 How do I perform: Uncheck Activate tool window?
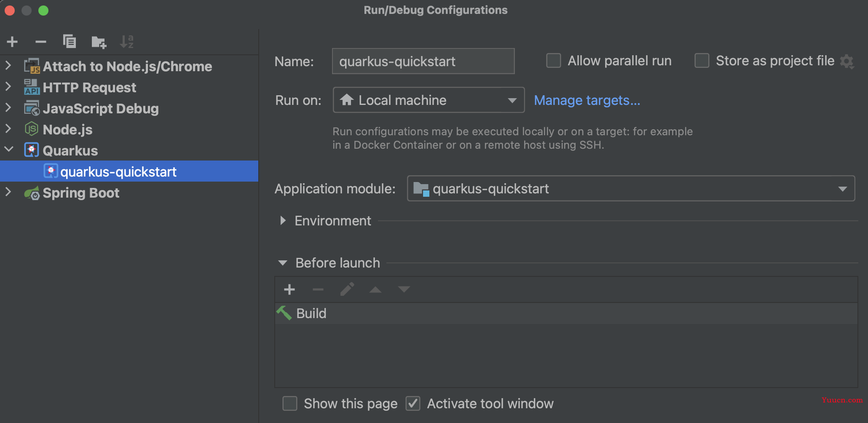point(413,403)
